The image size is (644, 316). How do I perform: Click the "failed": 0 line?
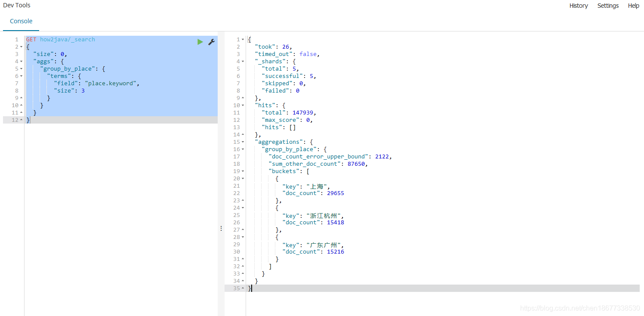tap(280, 91)
